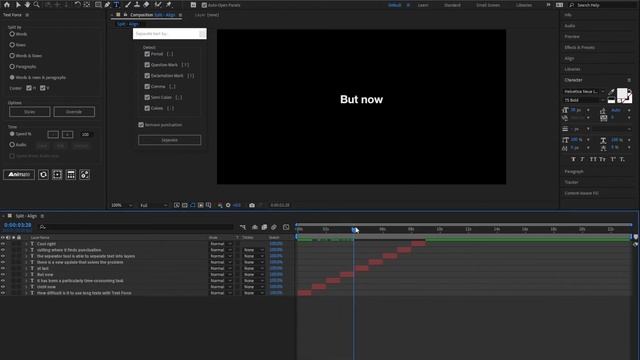Toggle the timeline Motion Blur icon
This screenshot has height=360, width=640.
coord(274,227)
